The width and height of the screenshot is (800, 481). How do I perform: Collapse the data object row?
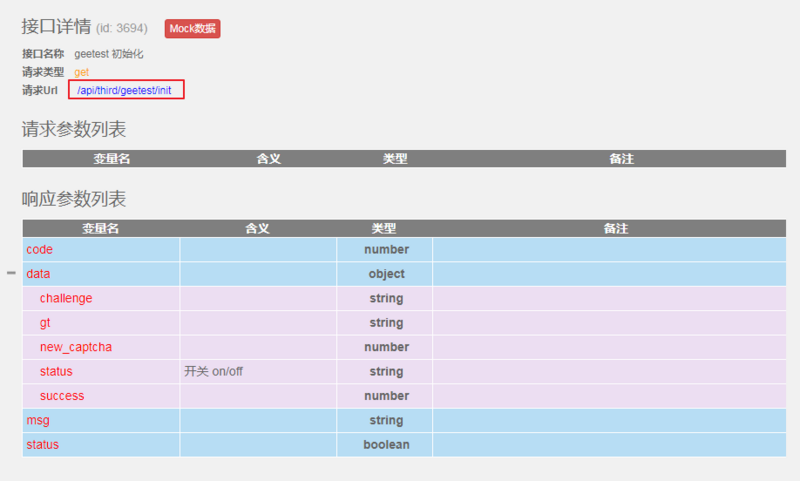pos(12,273)
